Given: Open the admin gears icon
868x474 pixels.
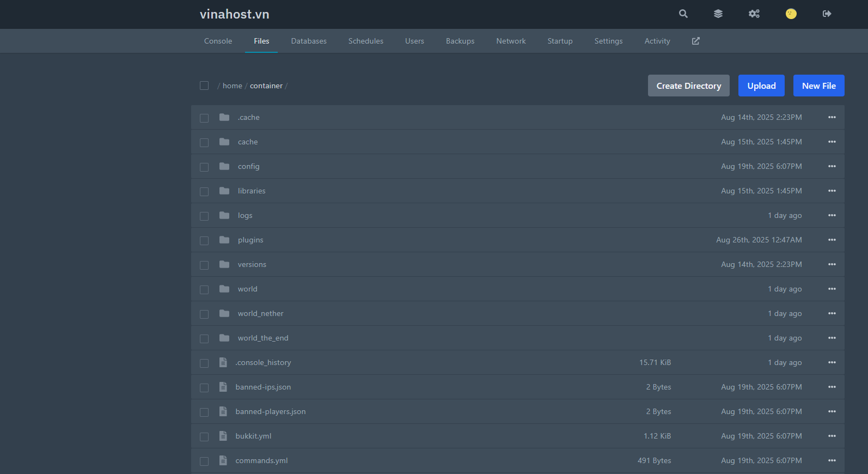Looking at the screenshot, I should coord(754,14).
